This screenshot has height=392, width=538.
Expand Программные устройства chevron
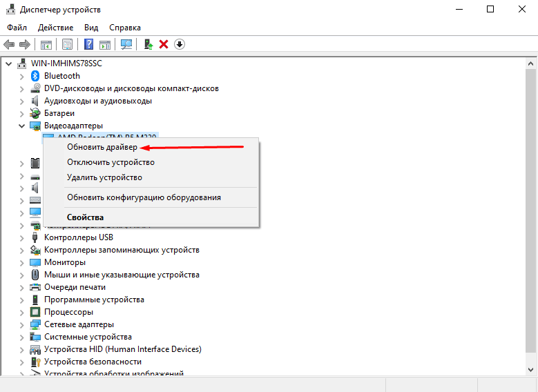pyautogui.click(x=21, y=300)
